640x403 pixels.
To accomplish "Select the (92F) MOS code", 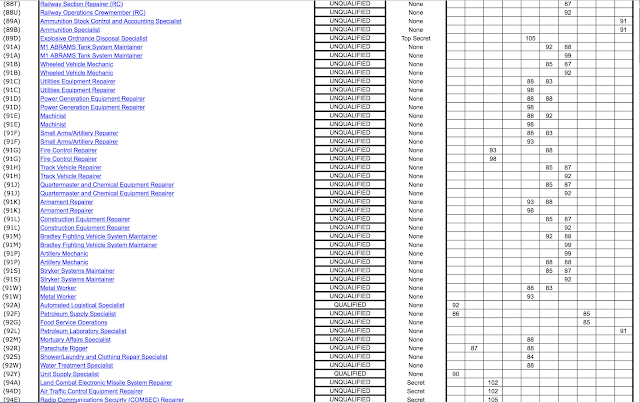I will (x=11, y=314).
